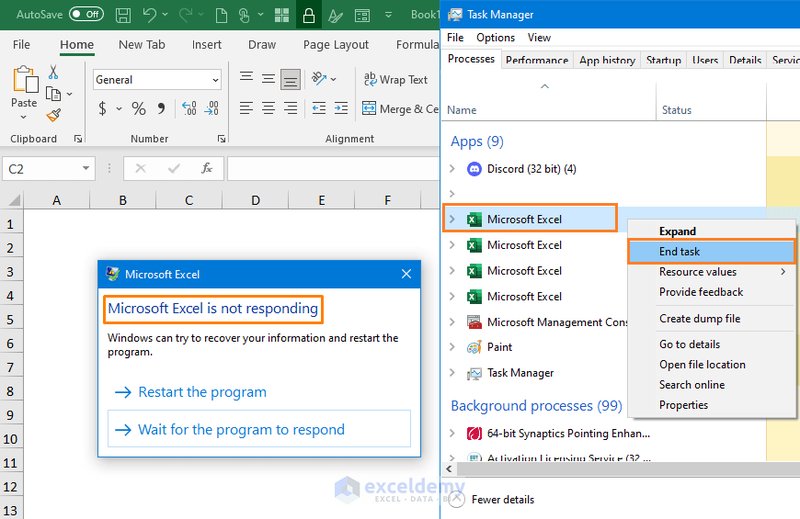Click the Cut scissors icon
This screenshot has height=519, width=800.
(x=53, y=72)
